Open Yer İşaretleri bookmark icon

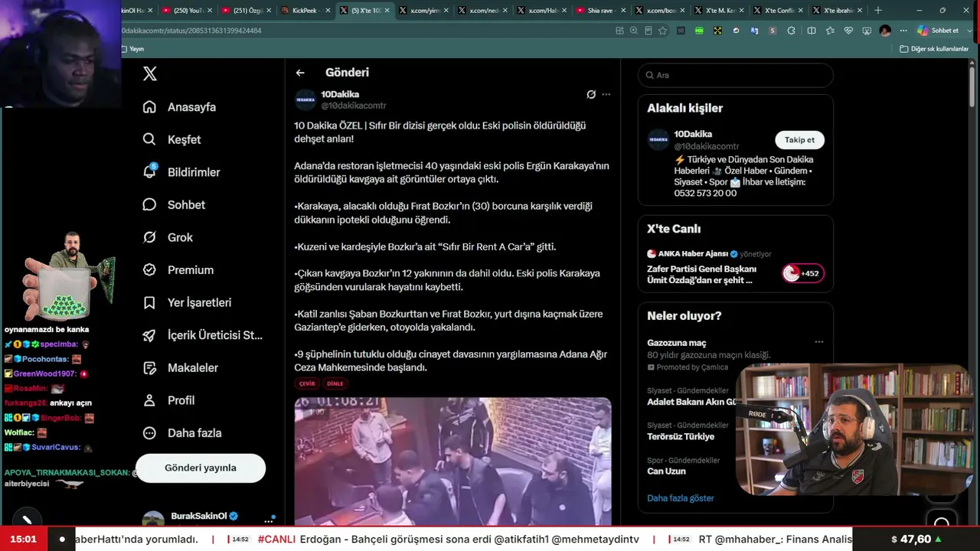point(149,302)
